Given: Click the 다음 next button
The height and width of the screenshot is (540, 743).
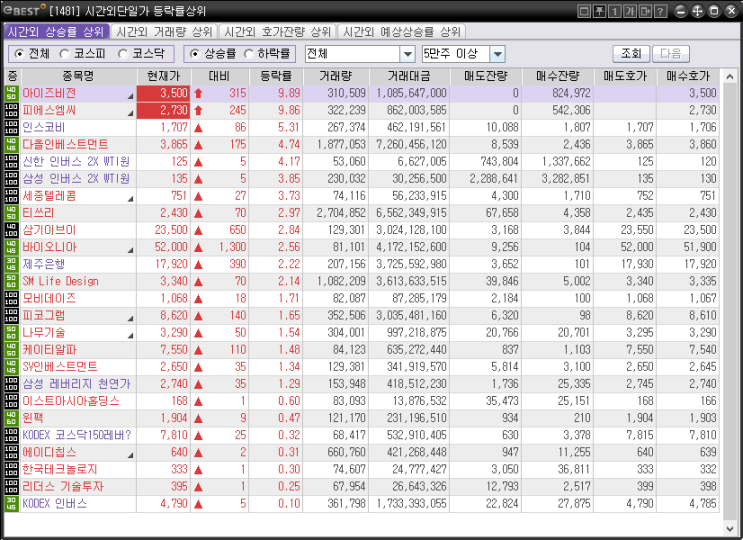Looking at the screenshot, I should 671,54.
